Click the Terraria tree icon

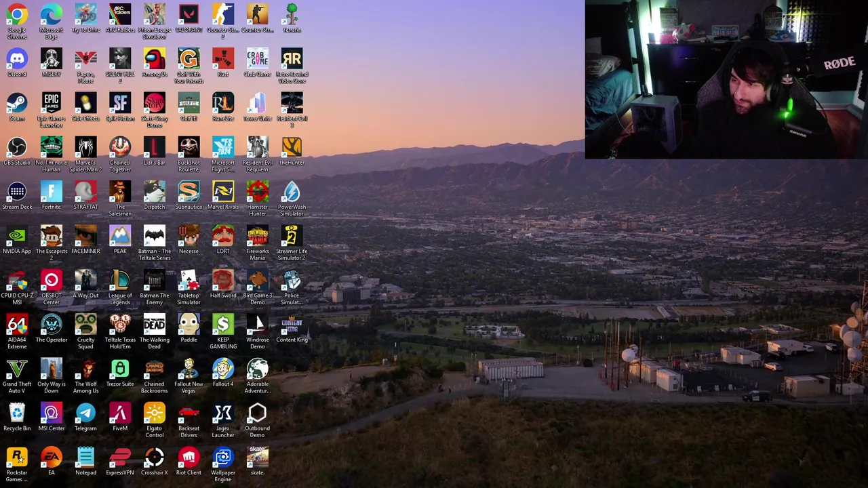[x=292, y=14]
